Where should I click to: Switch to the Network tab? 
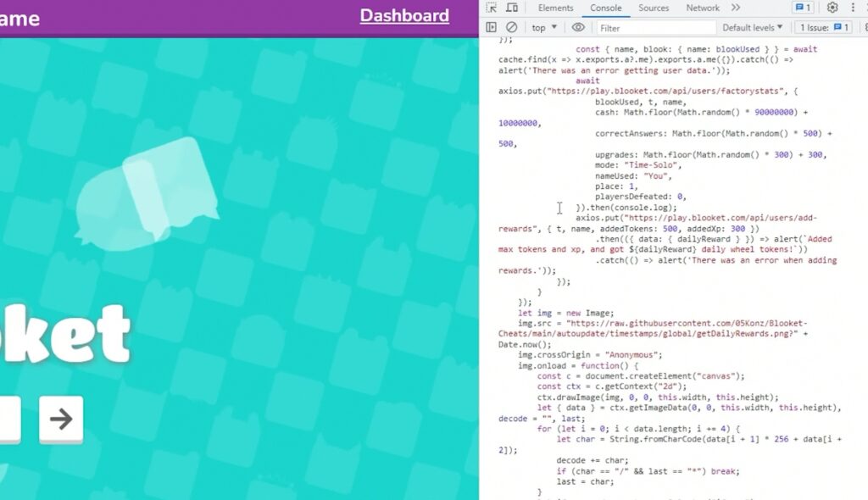click(x=703, y=8)
